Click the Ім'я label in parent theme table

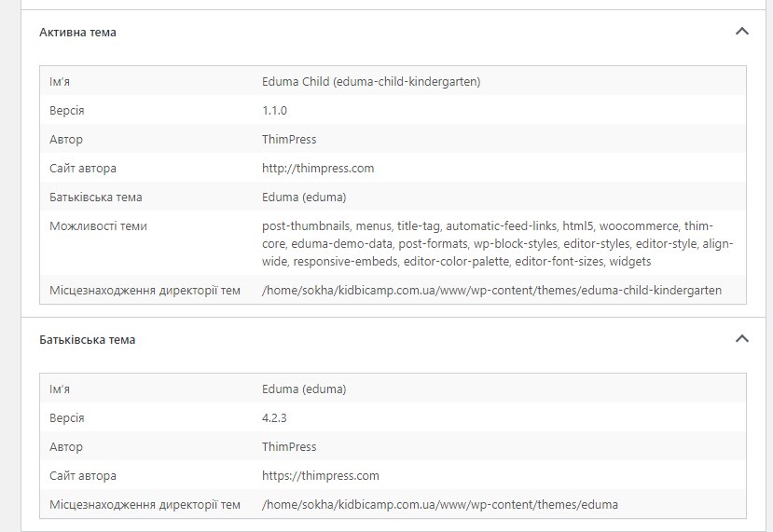click(60, 389)
